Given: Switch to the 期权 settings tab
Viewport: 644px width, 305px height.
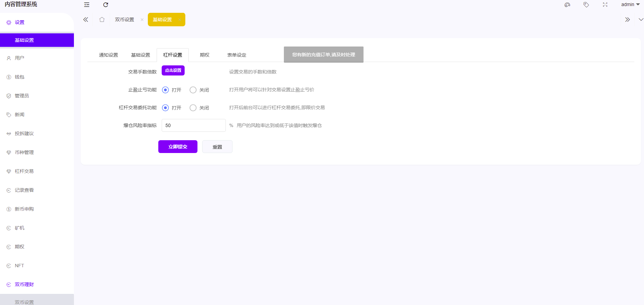Looking at the screenshot, I should coord(205,55).
